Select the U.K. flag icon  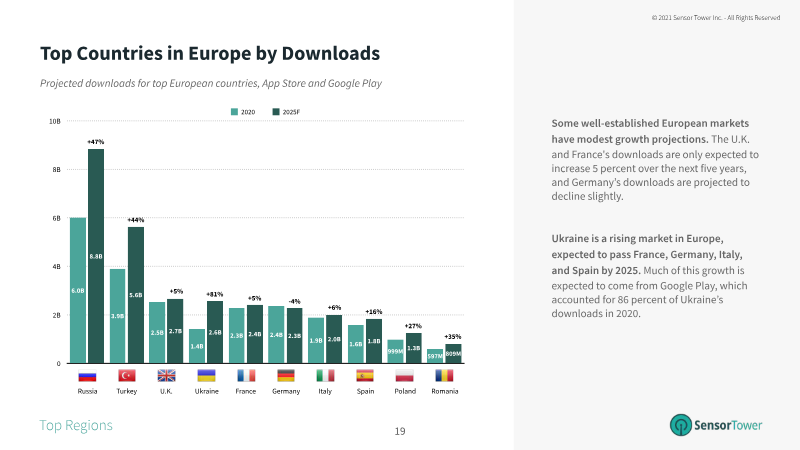166,376
